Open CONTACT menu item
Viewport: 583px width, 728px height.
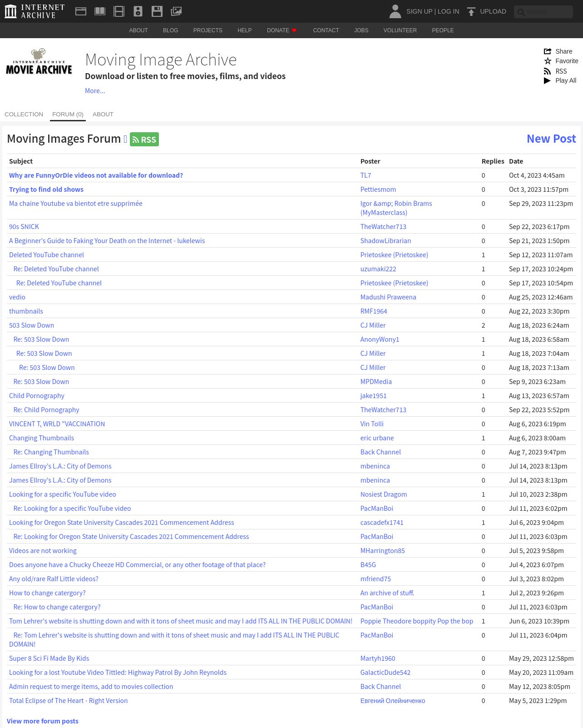326,30
